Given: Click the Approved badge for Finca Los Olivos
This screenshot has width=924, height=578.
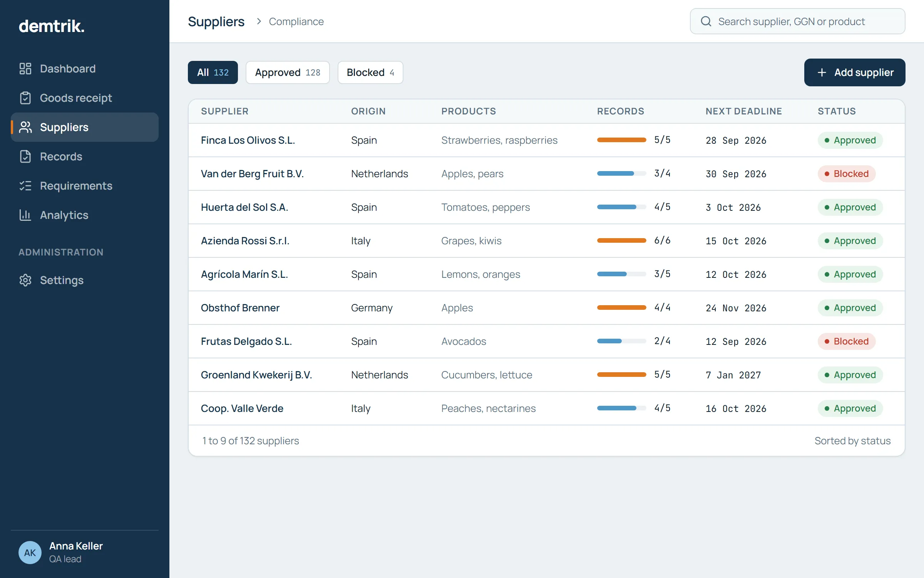Looking at the screenshot, I should click(x=850, y=140).
